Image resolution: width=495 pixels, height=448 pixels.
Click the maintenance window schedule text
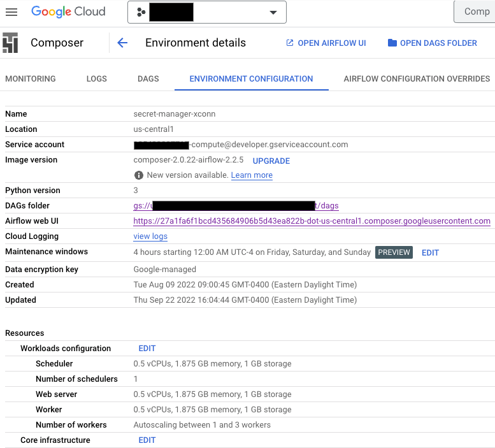(x=252, y=252)
